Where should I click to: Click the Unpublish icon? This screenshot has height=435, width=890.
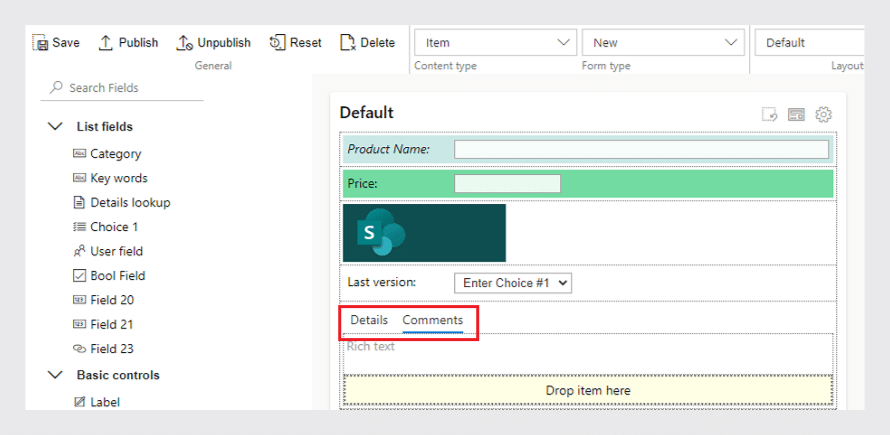[x=184, y=43]
